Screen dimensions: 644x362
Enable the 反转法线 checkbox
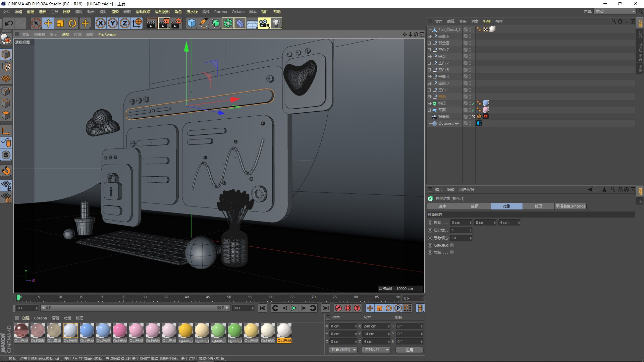pos(452,245)
